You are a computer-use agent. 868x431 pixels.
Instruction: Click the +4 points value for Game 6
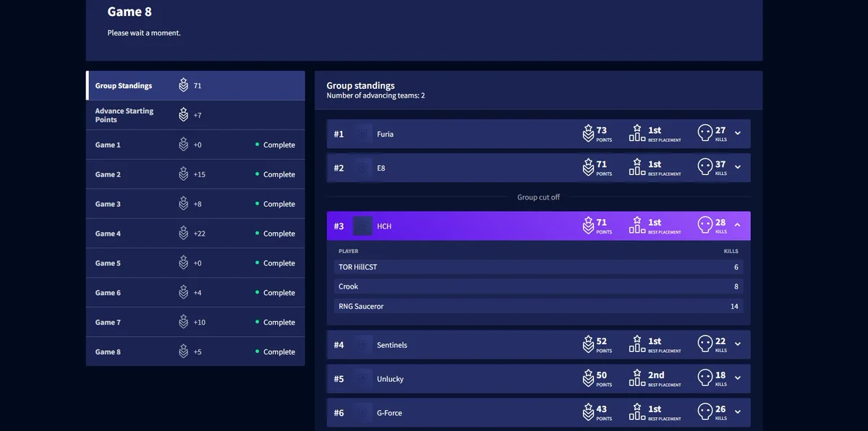coord(197,293)
